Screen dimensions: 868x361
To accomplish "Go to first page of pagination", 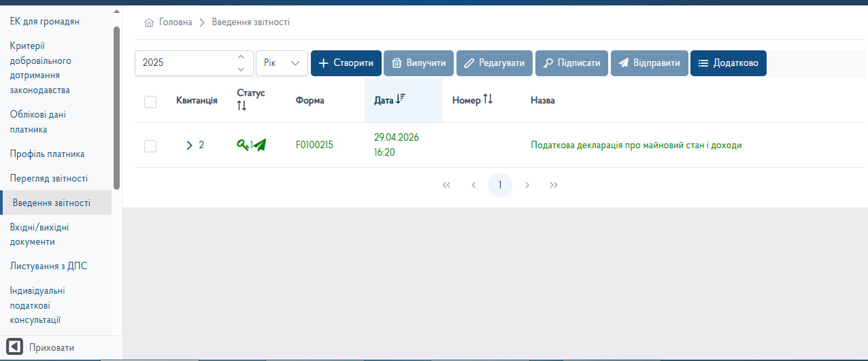I will (x=446, y=185).
